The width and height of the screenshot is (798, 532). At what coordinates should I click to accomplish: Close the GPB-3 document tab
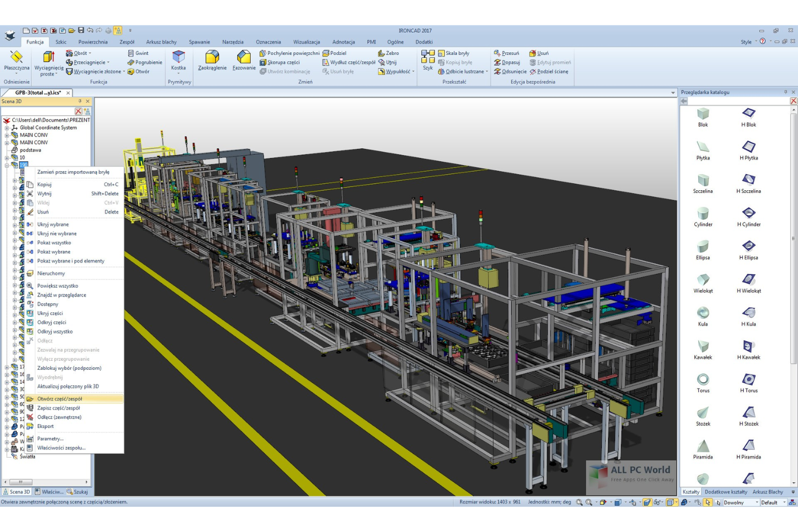point(68,93)
